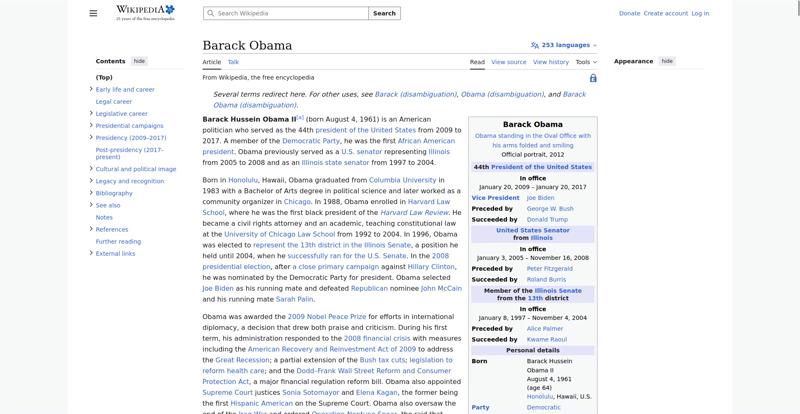The height and width of the screenshot is (414, 800).
Task: Expand Presidency (2009–2017) section in contents
Action: tap(91, 137)
